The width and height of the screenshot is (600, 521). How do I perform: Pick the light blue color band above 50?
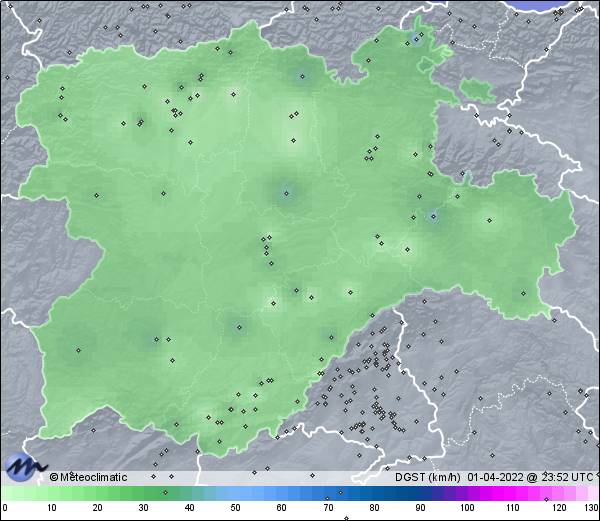(x=236, y=493)
